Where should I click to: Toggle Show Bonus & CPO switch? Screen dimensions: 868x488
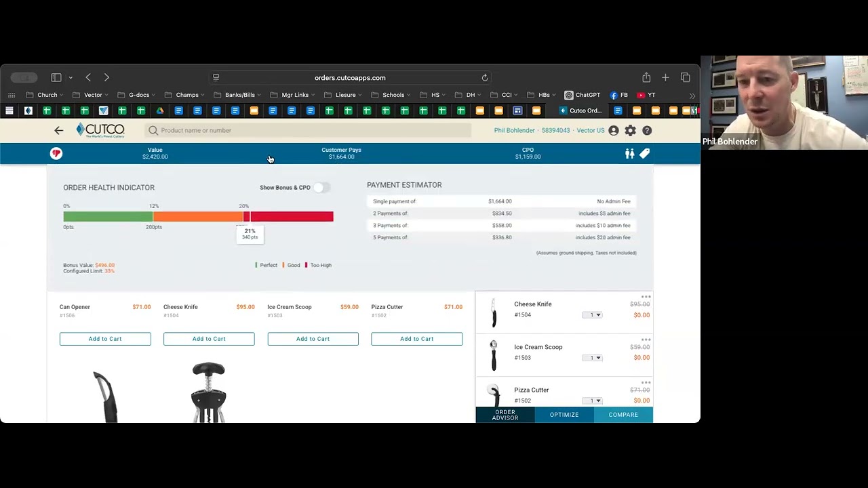coord(321,188)
